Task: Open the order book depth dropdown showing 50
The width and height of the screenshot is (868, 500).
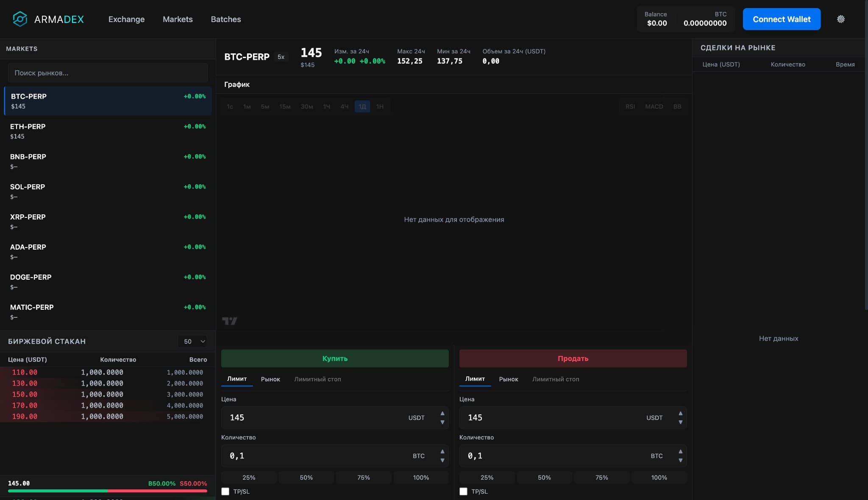Action: [192, 341]
